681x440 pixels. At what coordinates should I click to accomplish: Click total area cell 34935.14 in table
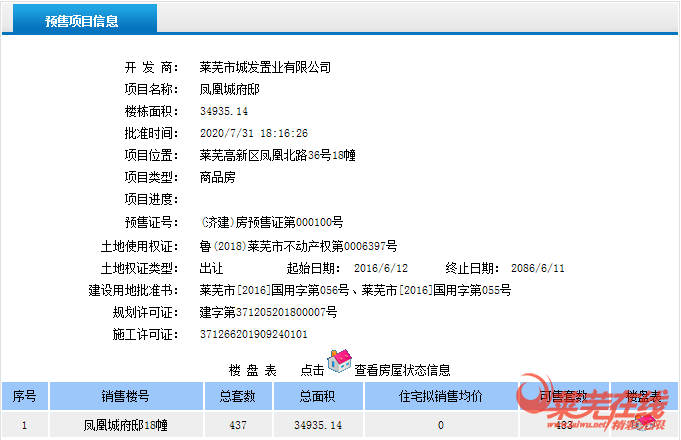(x=318, y=425)
